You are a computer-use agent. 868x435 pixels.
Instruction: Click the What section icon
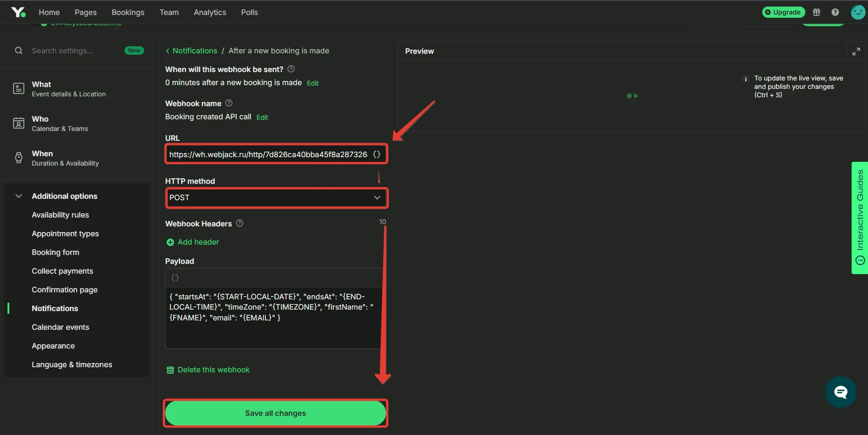pyautogui.click(x=19, y=88)
